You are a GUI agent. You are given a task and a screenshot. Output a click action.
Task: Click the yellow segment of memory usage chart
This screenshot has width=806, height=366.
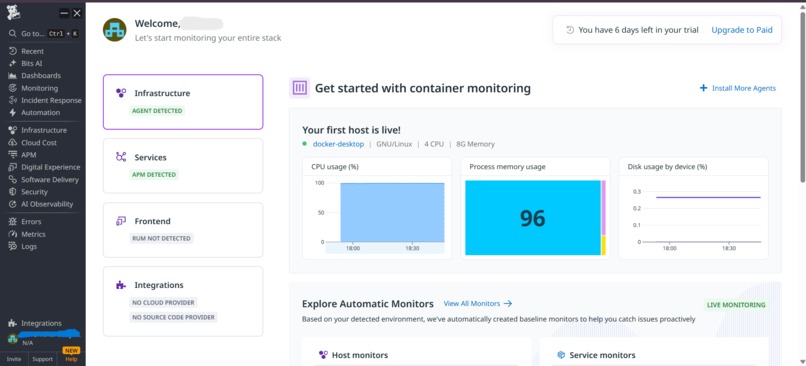coord(604,245)
